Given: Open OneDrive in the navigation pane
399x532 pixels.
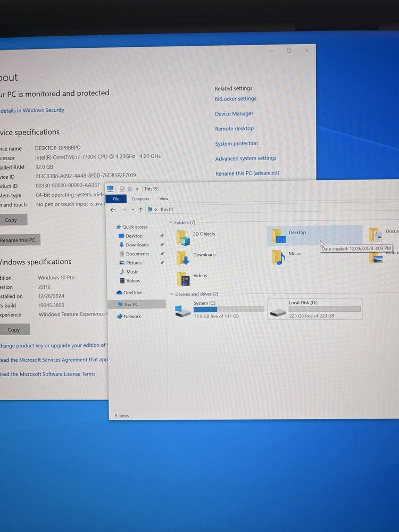Looking at the screenshot, I should (129, 293).
